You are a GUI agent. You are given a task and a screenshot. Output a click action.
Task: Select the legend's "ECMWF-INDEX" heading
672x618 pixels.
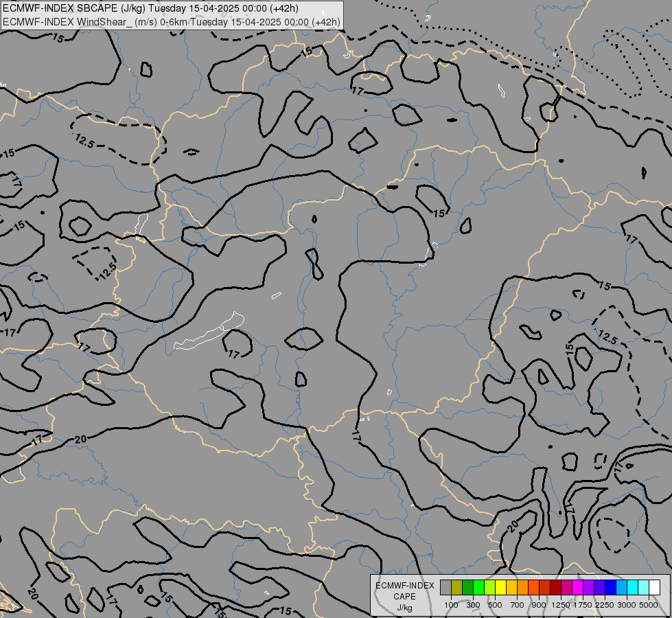tap(404, 586)
